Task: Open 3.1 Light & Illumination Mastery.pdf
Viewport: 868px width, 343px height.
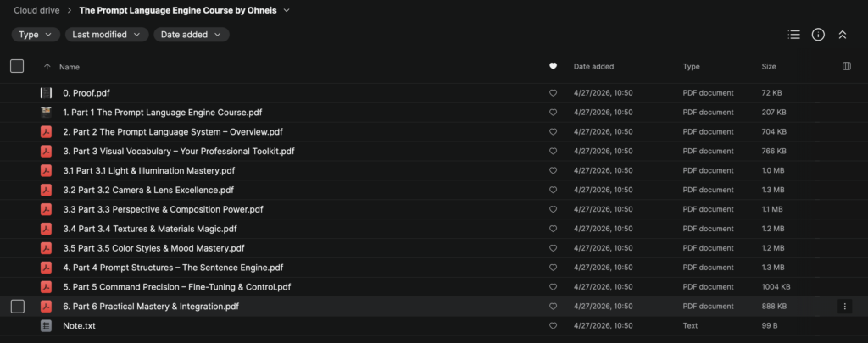Action: click(x=149, y=170)
